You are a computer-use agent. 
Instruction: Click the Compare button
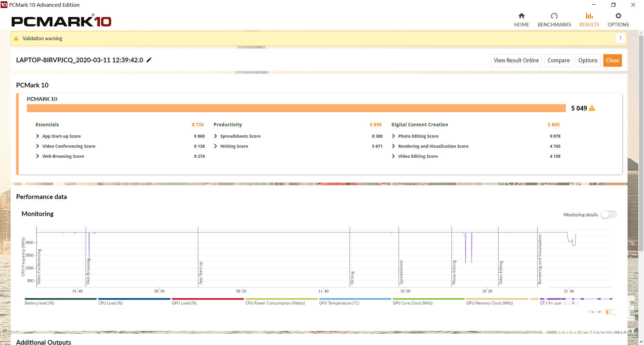pyautogui.click(x=558, y=60)
